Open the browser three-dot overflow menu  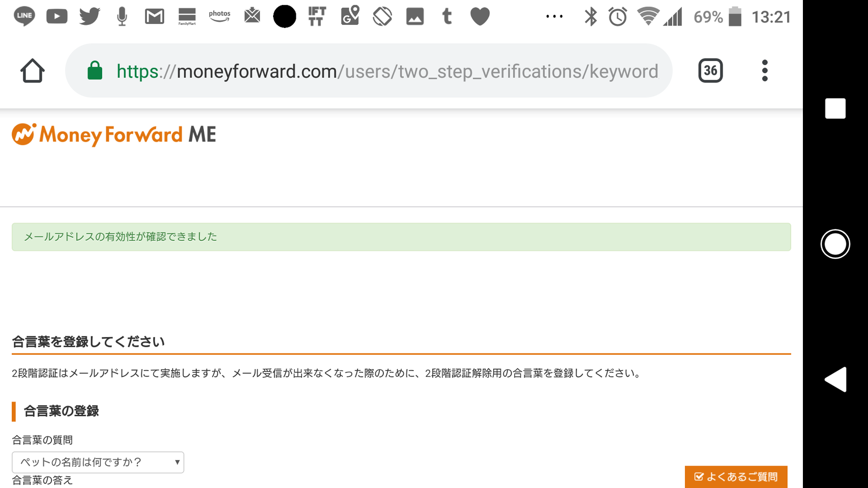(765, 71)
